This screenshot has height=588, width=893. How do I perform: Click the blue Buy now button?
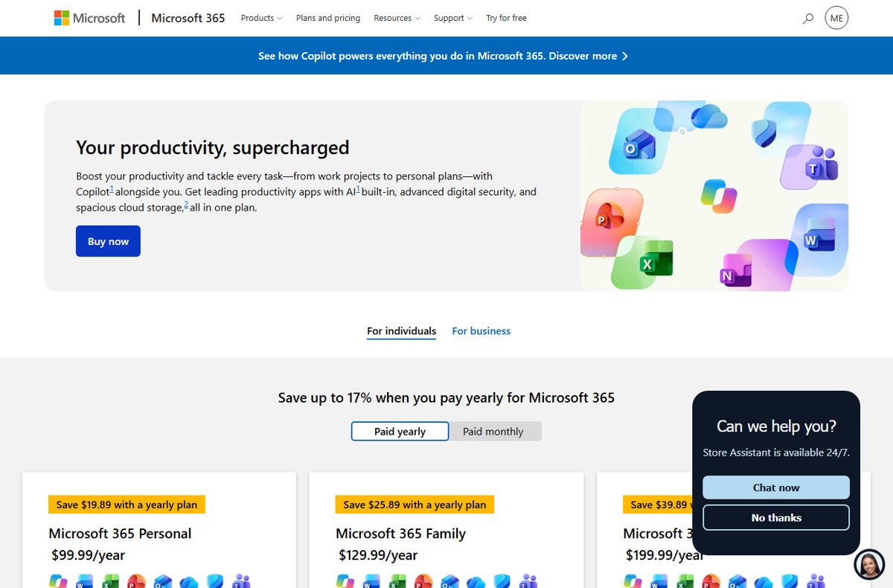point(108,241)
